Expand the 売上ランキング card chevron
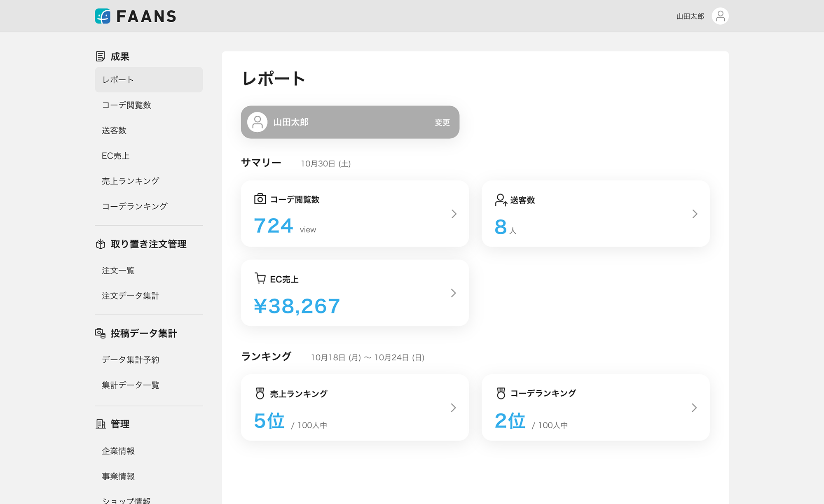 pos(454,408)
